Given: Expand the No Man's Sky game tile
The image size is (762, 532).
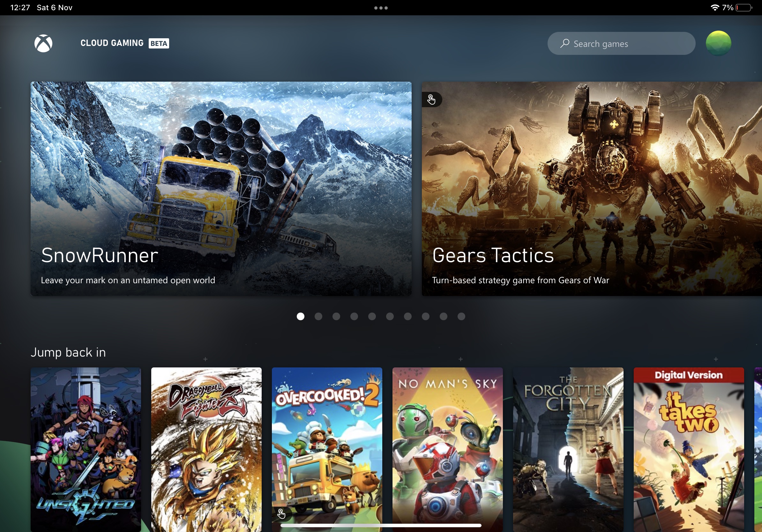Looking at the screenshot, I should point(448,446).
